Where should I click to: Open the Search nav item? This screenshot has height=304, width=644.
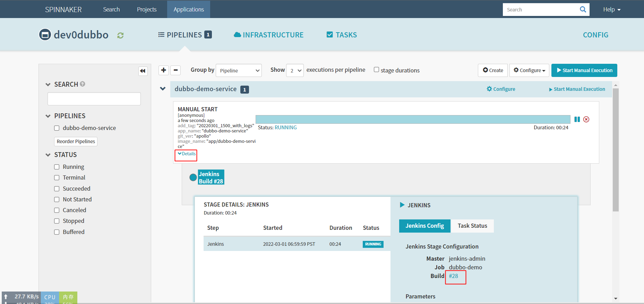tap(111, 9)
